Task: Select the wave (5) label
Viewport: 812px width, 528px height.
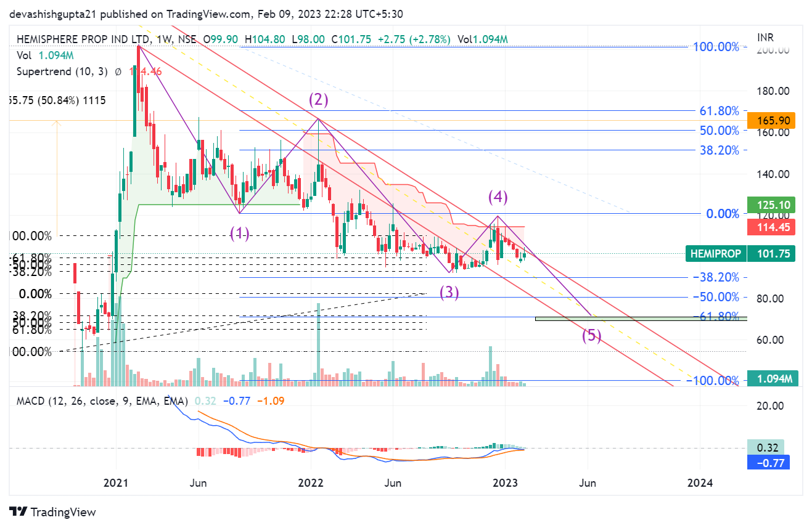Action: (x=591, y=336)
